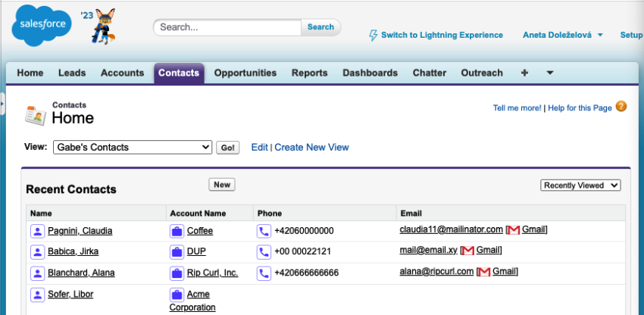The height and width of the screenshot is (315, 644).
Task: Click email alana@ripcurl.com
Action: [x=436, y=272]
